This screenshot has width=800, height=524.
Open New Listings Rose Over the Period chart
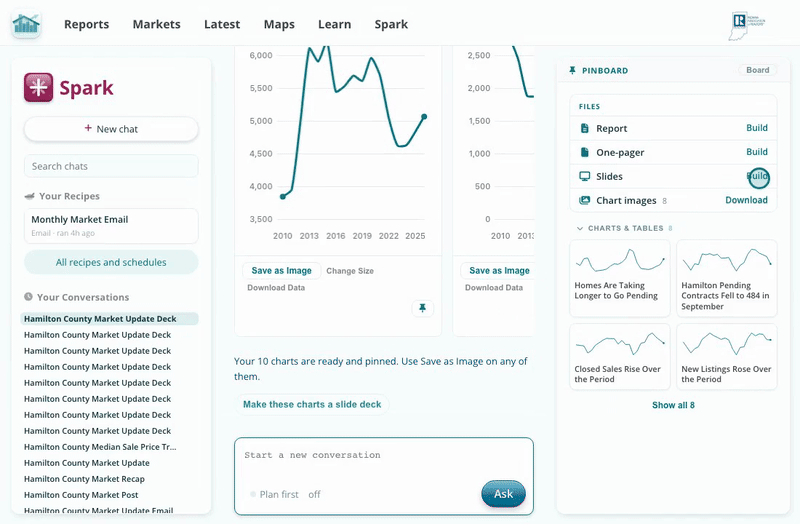(727, 357)
